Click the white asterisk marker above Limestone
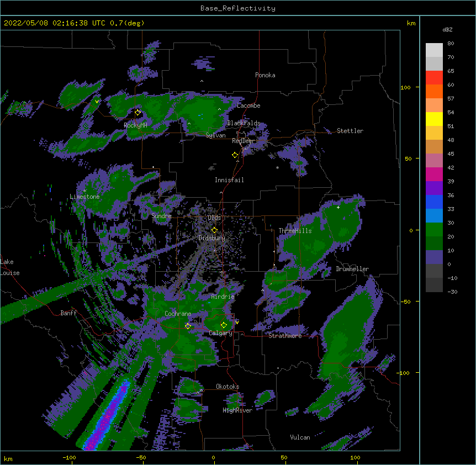The height and width of the screenshot is (465, 476). (x=84, y=191)
